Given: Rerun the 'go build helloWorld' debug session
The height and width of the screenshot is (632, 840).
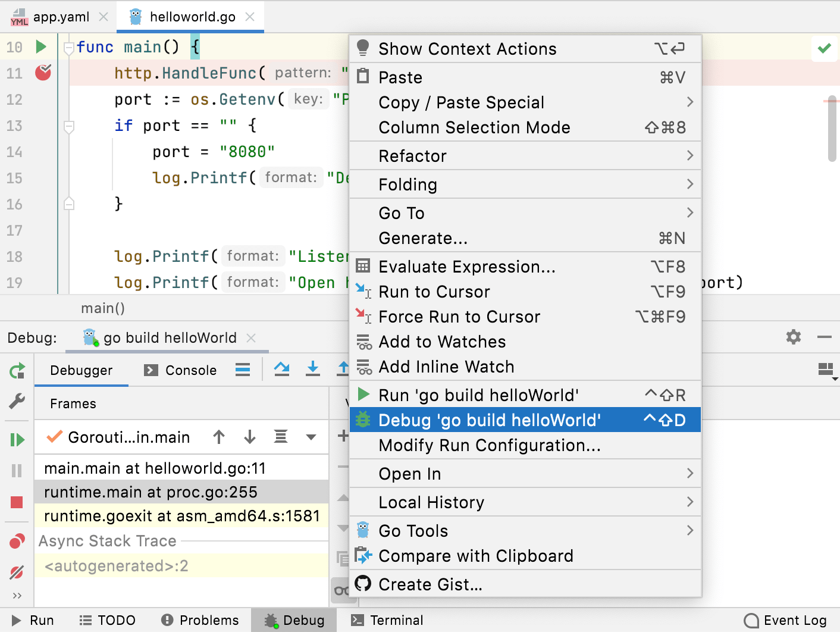Looking at the screenshot, I should coord(17,370).
